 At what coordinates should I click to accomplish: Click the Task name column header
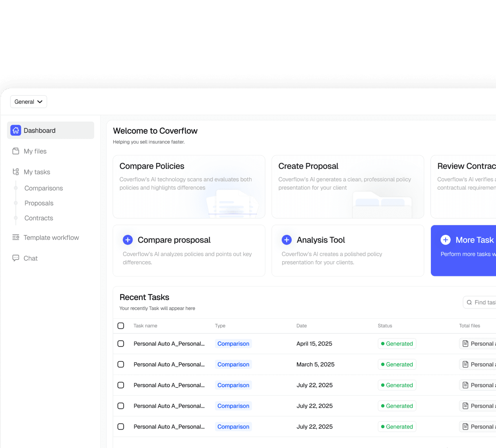(145, 326)
